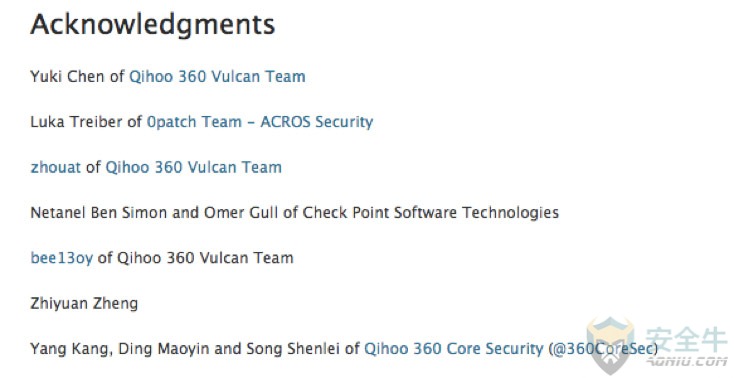Click the Luka Treiber name text
Screen dimensions: 734x378
coord(76,122)
